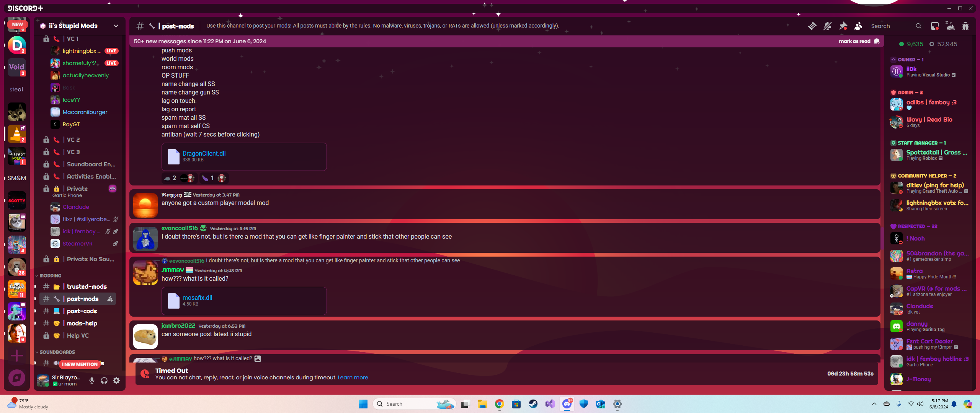Toggle the headphones deafen button

point(104,380)
